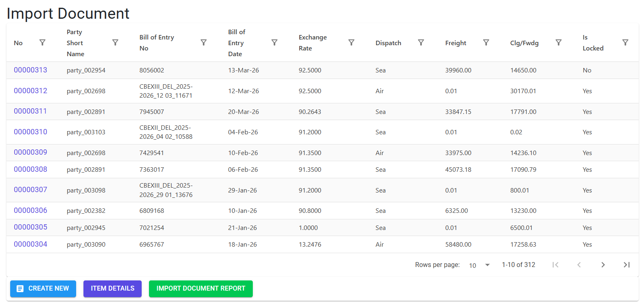Select the 1-10 of 312 page indicator

[x=519, y=265]
